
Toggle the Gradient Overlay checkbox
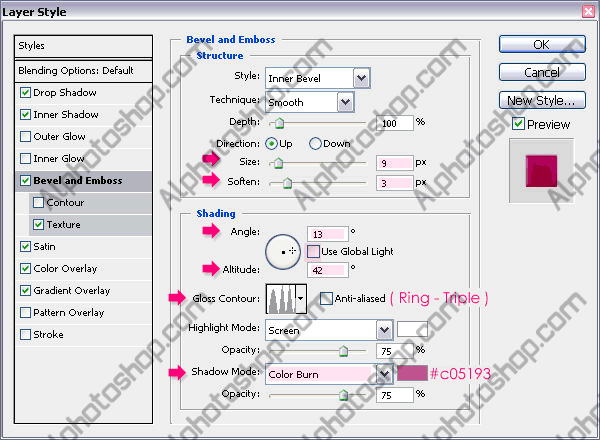click(x=25, y=290)
